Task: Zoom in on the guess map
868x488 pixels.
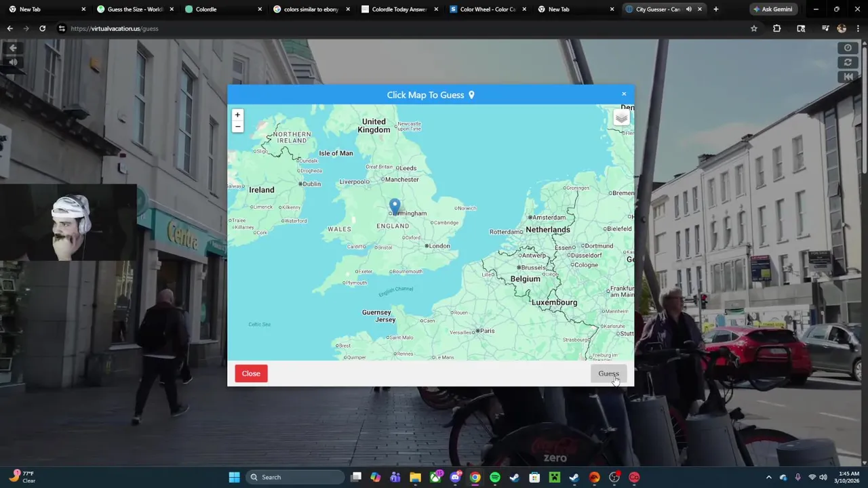Action: click(237, 115)
